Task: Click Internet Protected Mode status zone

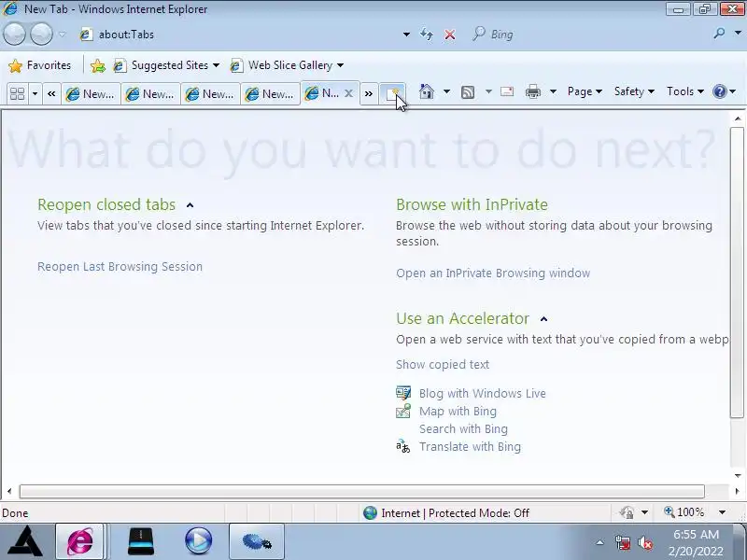Action: coord(446,512)
